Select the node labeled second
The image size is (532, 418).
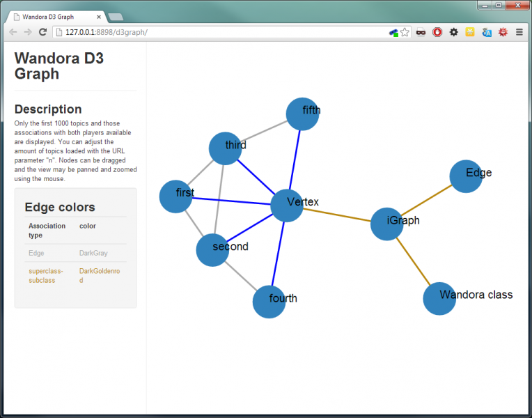coord(212,249)
